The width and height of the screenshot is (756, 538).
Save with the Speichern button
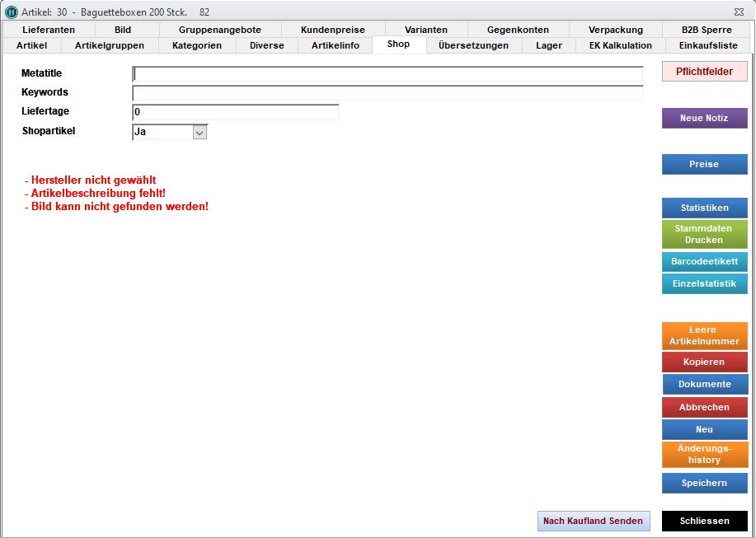[x=704, y=483]
